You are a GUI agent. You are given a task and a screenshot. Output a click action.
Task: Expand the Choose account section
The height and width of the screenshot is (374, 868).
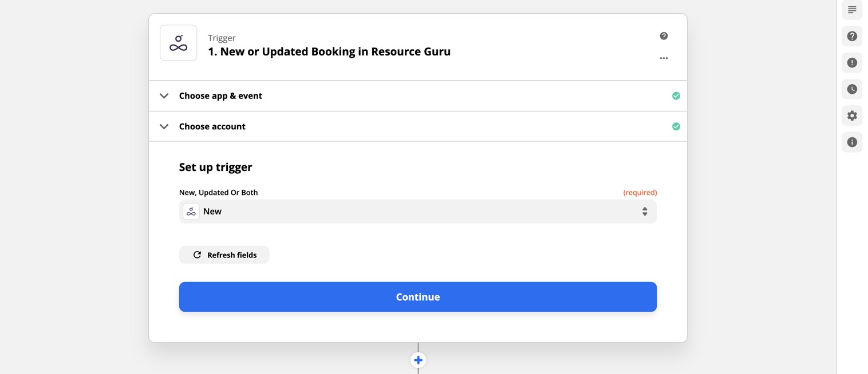click(418, 126)
